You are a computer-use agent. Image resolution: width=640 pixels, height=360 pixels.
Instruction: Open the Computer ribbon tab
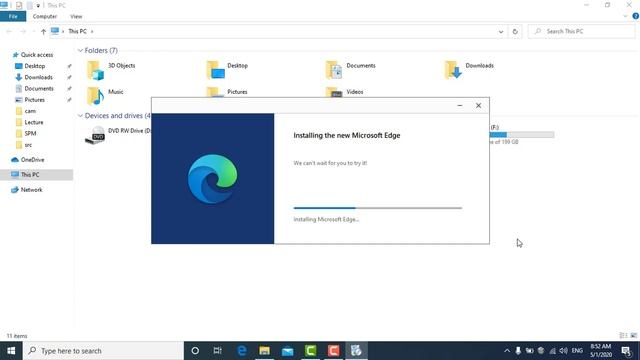click(x=45, y=16)
